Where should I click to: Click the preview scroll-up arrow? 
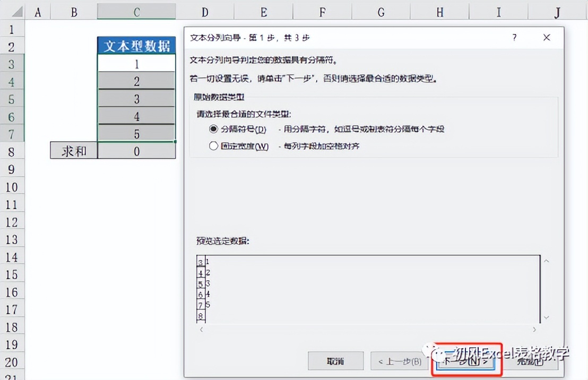tap(547, 261)
